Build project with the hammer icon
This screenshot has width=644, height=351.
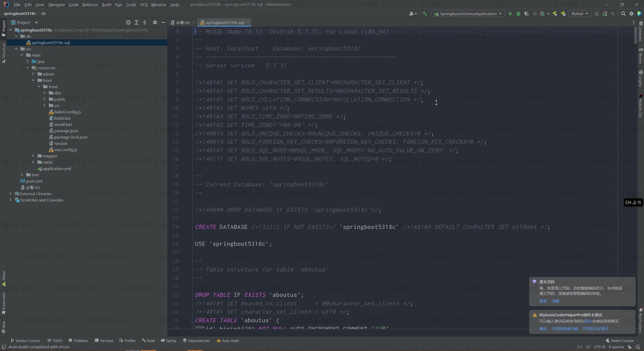click(x=425, y=14)
